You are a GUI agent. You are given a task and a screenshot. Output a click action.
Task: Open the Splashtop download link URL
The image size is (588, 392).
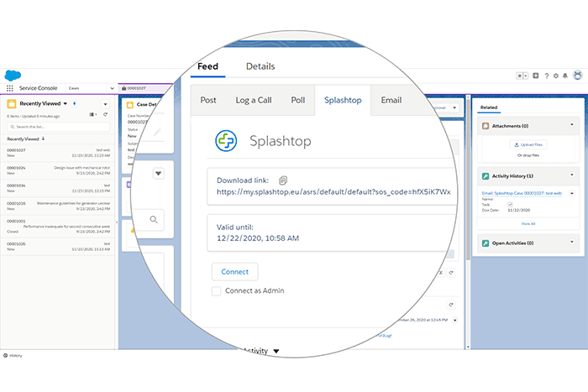[x=333, y=192]
